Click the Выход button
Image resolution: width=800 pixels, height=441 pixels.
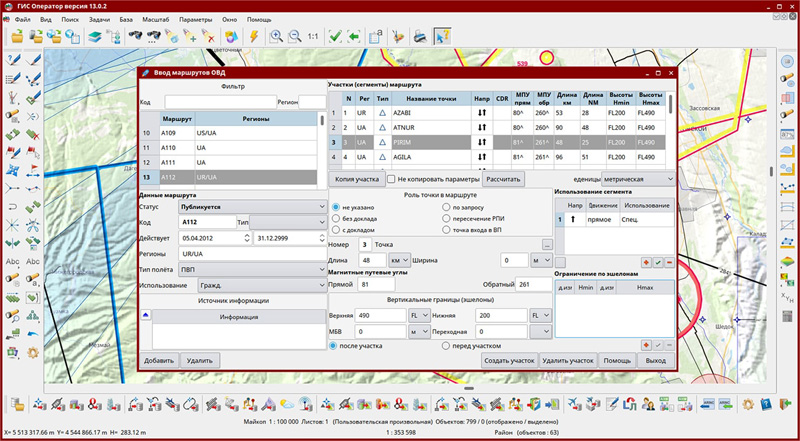(x=656, y=360)
